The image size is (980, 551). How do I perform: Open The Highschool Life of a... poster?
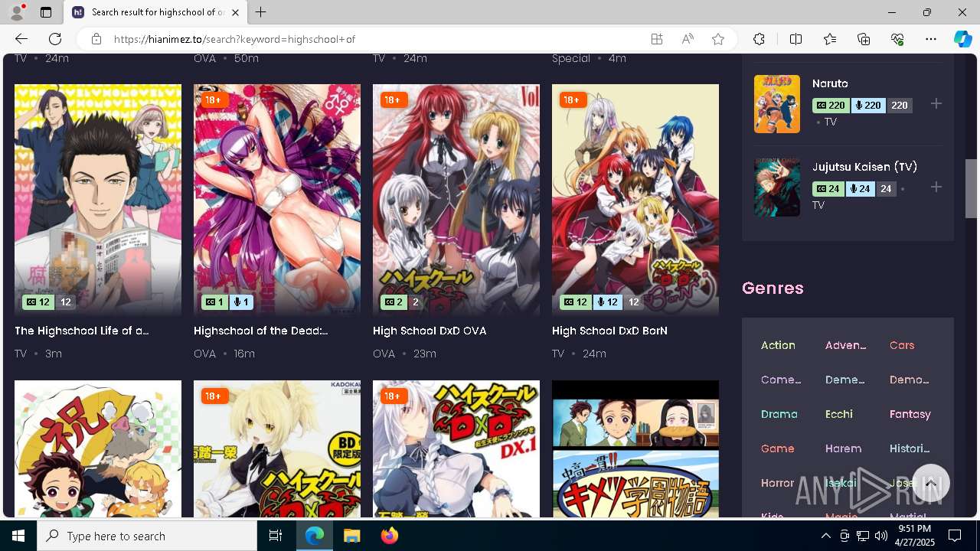98,201
